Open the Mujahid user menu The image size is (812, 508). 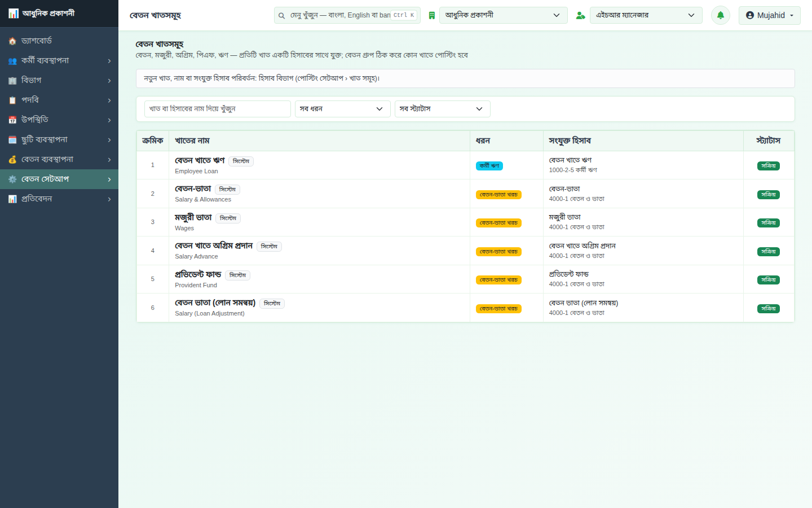coord(770,15)
